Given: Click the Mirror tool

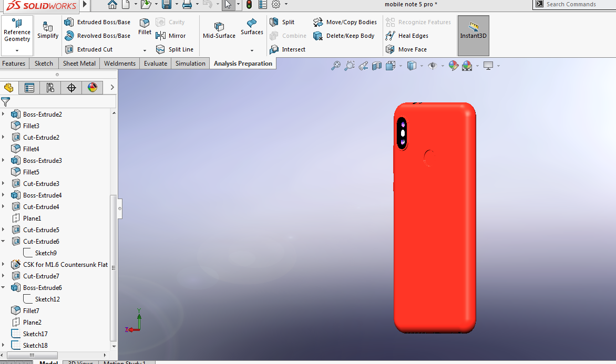Looking at the screenshot, I should (170, 36).
